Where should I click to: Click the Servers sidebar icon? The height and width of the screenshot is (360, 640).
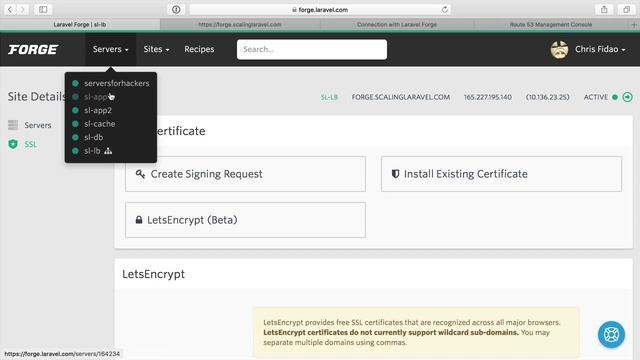13,125
